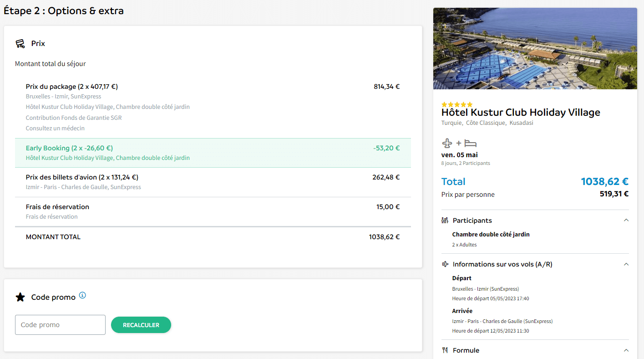Click '8 jours, 2 Participants' text
The width and height of the screenshot is (644, 359).
tap(466, 163)
